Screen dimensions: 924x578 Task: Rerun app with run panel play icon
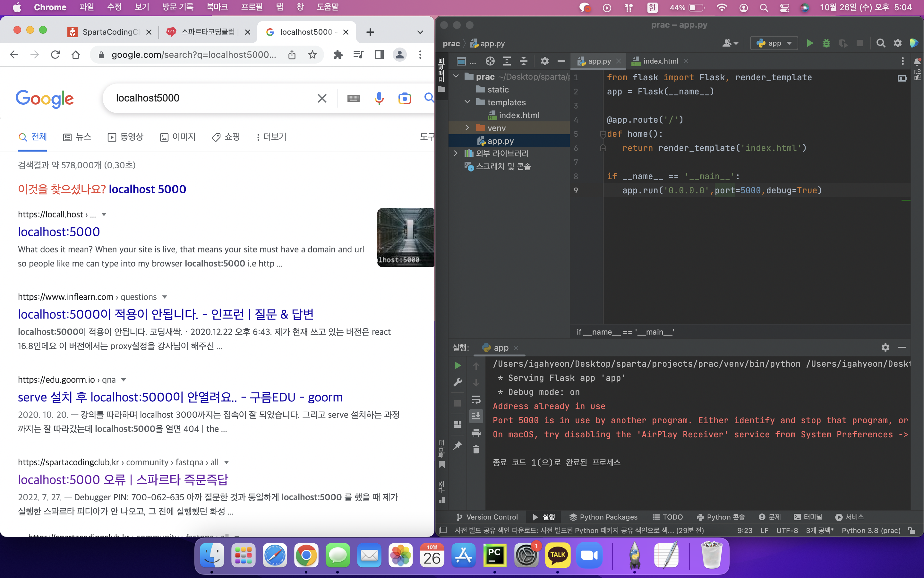[458, 366]
